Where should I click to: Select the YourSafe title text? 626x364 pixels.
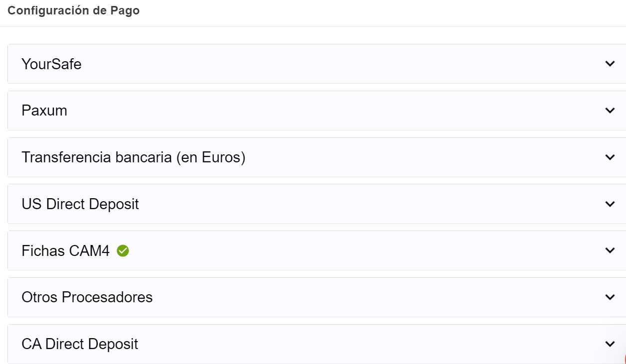[51, 64]
